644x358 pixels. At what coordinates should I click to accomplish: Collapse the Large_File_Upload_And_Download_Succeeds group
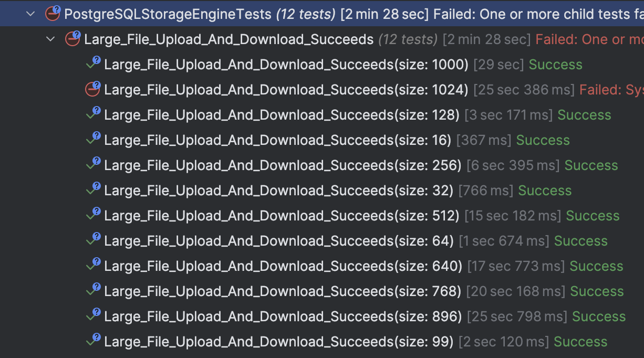pos(50,39)
